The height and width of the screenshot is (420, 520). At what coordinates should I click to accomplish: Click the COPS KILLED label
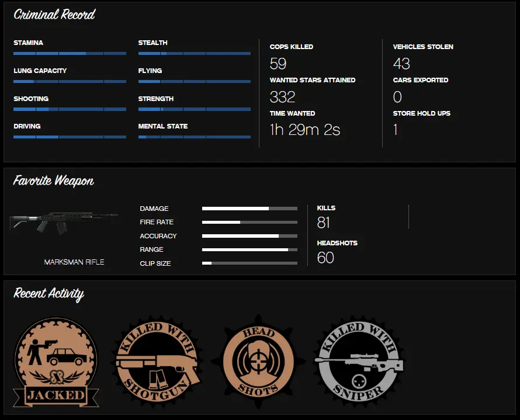click(292, 47)
